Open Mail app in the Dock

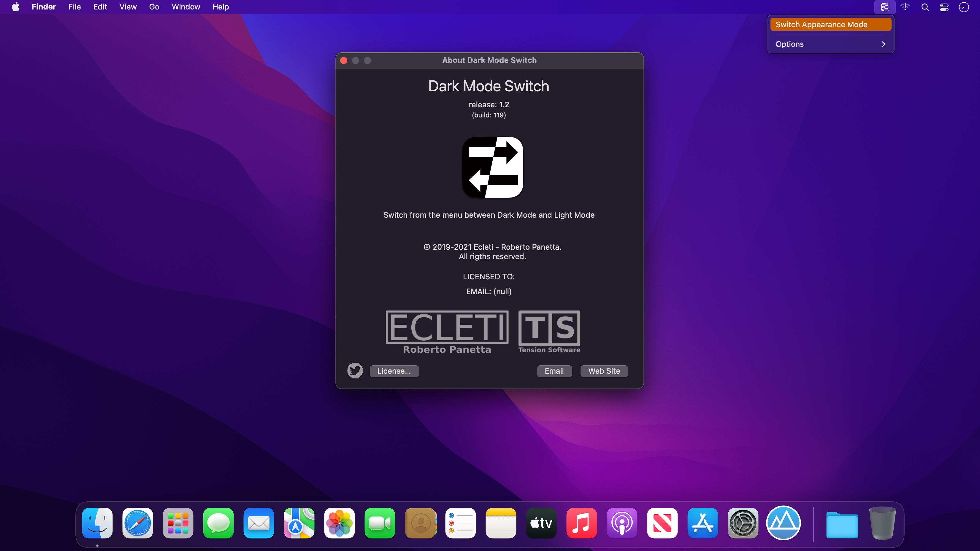259,523
